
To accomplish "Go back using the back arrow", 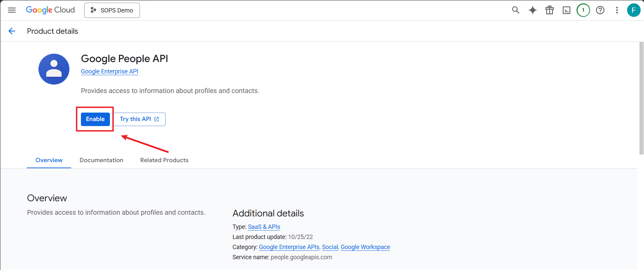I will click(x=12, y=31).
